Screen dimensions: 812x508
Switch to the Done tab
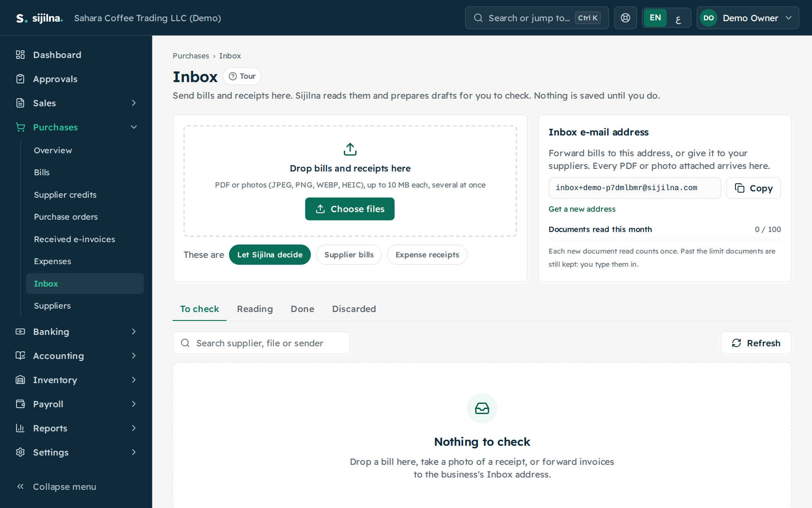tap(302, 309)
